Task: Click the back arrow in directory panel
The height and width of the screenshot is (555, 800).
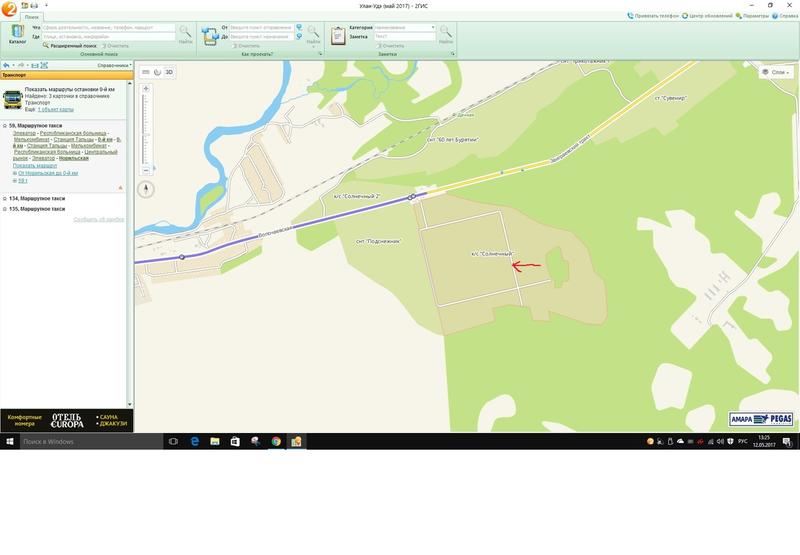Action: click(6, 65)
